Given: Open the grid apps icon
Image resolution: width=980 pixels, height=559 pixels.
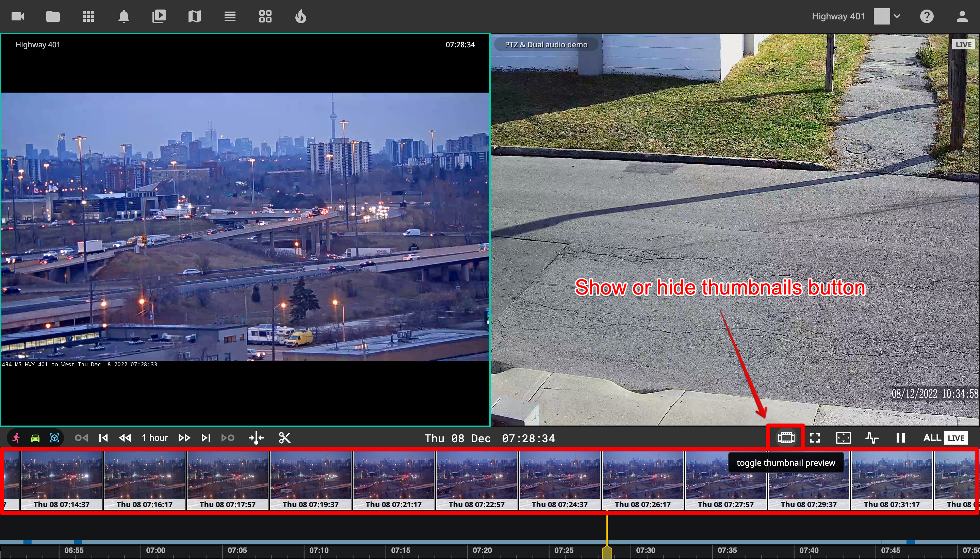Looking at the screenshot, I should [x=88, y=16].
